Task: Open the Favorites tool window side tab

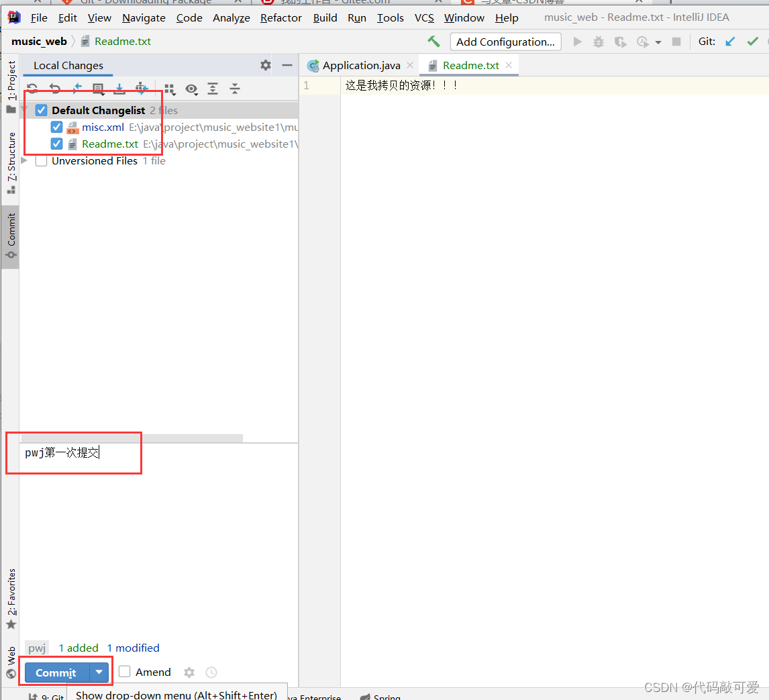Action: click(11, 599)
